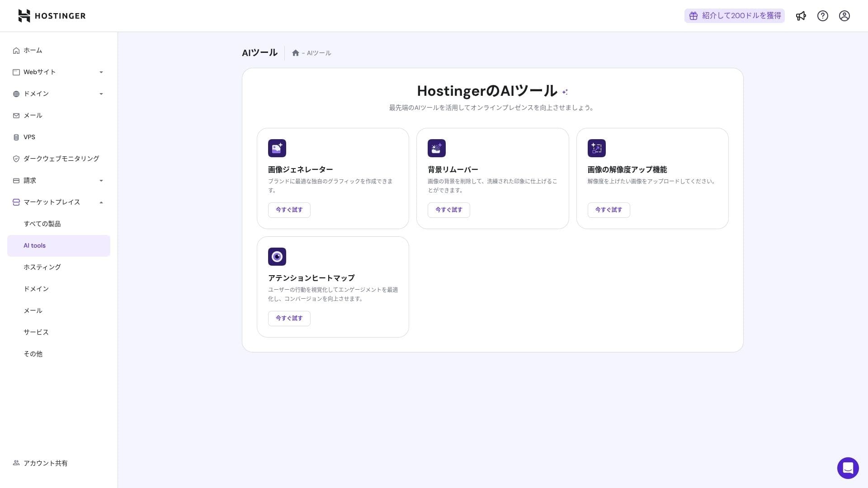The width and height of the screenshot is (868, 488).
Task: Collapse the マーケットプレイス section arrow
Action: click(101, 202)
